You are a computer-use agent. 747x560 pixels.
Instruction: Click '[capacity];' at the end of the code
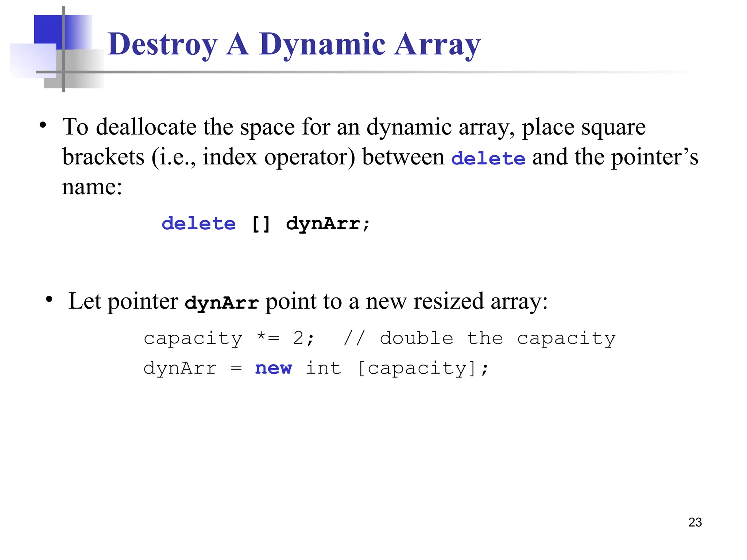click(423, 368)
